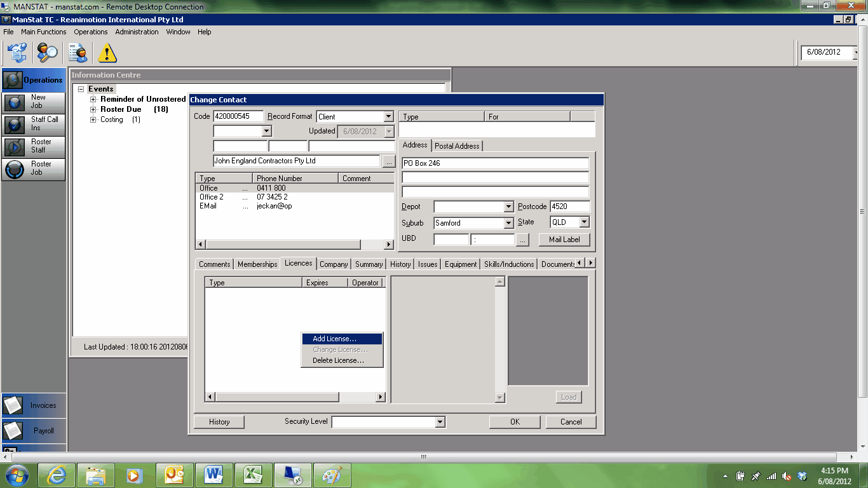The height and width of the screenshot is (488, 868).
Task: Launch Roster Job from the sidebar
Action: [x=34, y=168]
